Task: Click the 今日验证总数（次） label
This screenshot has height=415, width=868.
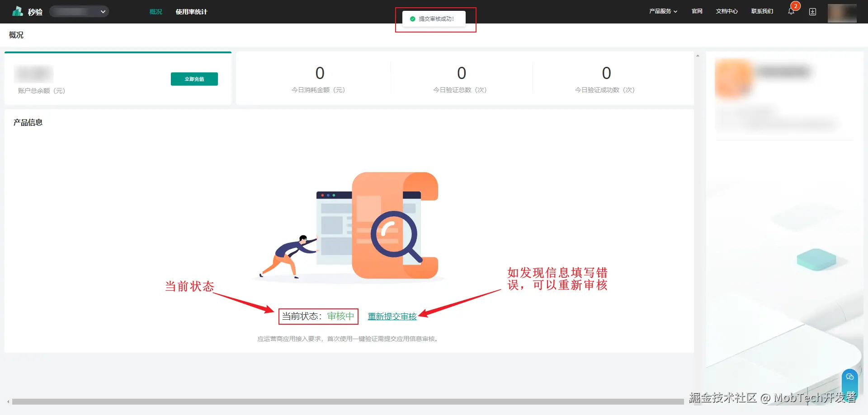Action: click(460, 90)
